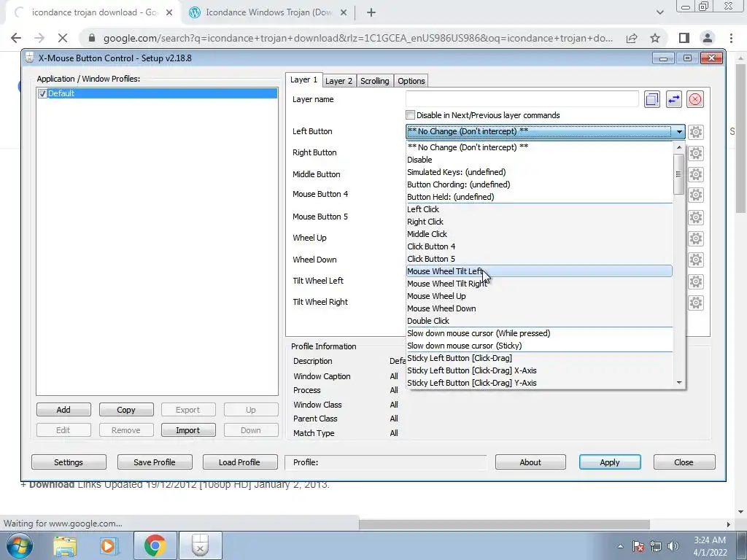The image size is (747, 560).
Task: Toggle the Default profile checkbox
Action: (x=42, y=93)
